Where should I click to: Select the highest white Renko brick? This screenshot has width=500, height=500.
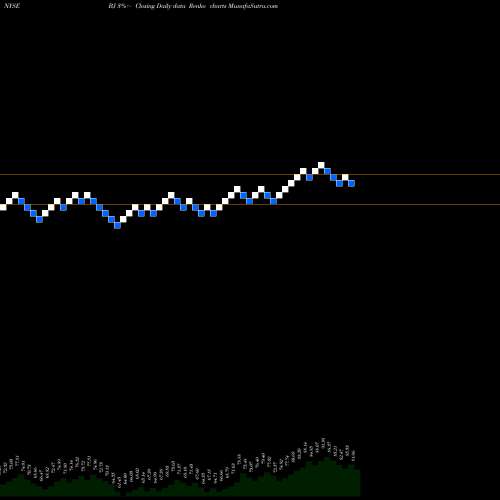321,165
